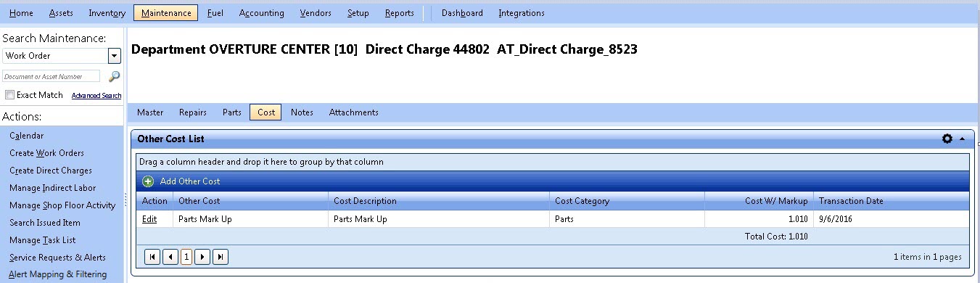Open Create Direct Charges action
Image resolution: width=980 pixels, height=283 pixels.
click(51, 171)
